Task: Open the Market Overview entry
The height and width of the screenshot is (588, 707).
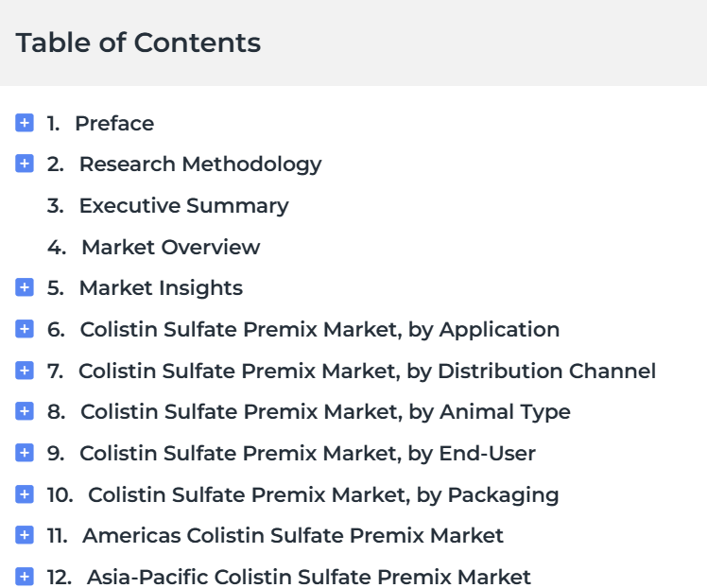Action: click(x=170, y=248)
